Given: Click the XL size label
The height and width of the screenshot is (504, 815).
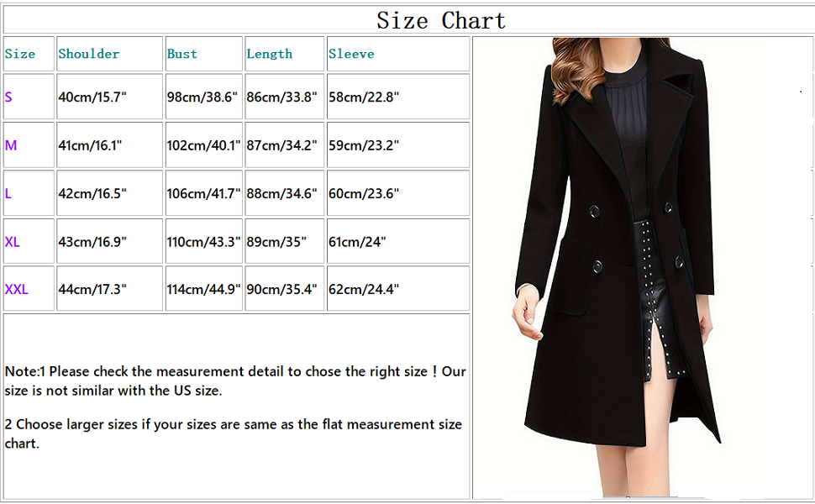Looking at the screenshot, I should (12, 242).
